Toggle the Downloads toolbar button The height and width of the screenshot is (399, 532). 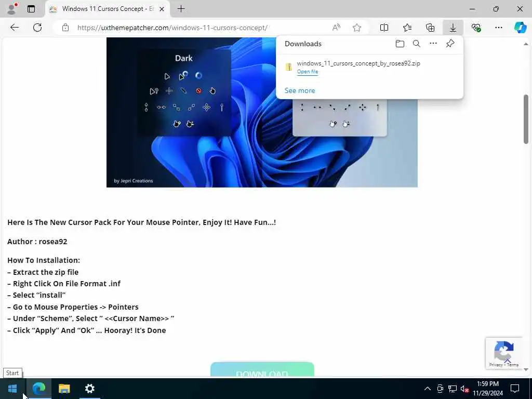click(x=453, y=28)
